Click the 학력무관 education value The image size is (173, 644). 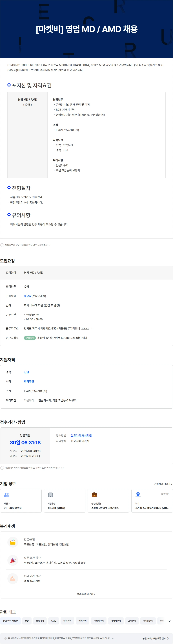(x=29, y=382)
